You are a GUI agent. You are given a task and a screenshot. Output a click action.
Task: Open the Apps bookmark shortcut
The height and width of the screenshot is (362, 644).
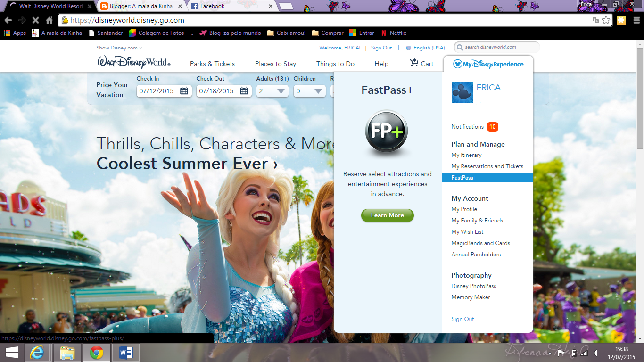[x=15, y=33]
